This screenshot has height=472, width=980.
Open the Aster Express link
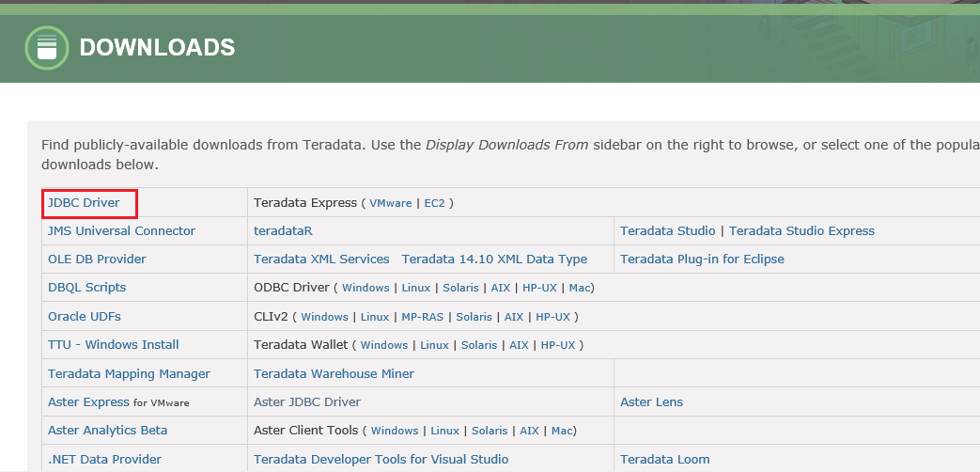tap(88, 402)
